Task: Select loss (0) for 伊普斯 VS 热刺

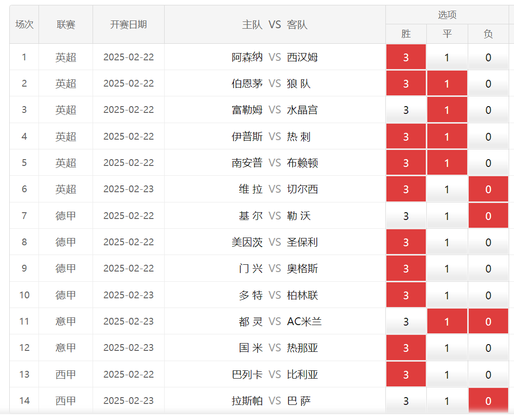Action: [x=489, y=136]
